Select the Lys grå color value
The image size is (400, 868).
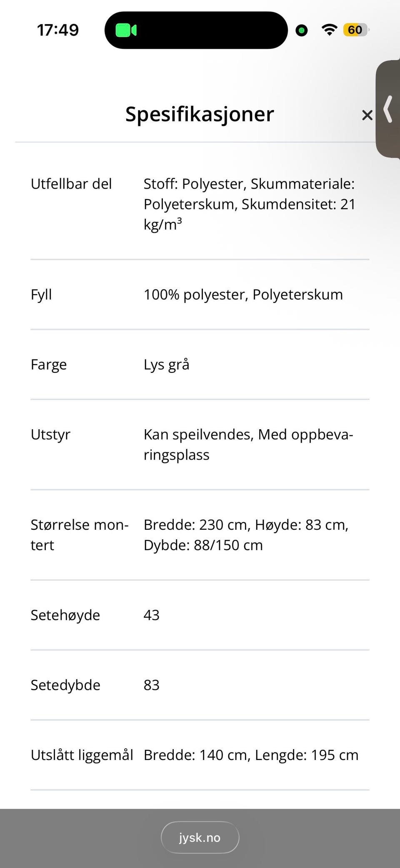click(x=166, y=365)
